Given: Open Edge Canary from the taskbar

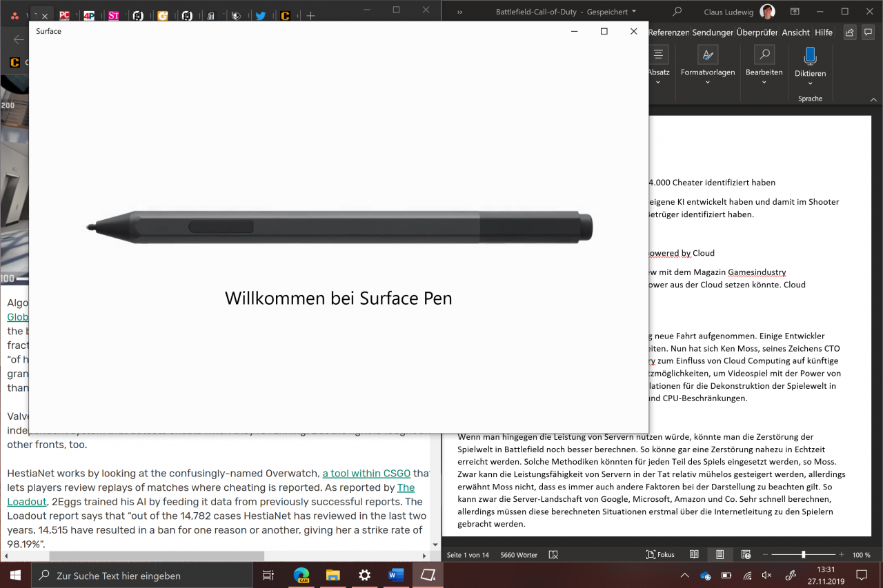Looking at the screenshot, I should (x=301, y=575).
